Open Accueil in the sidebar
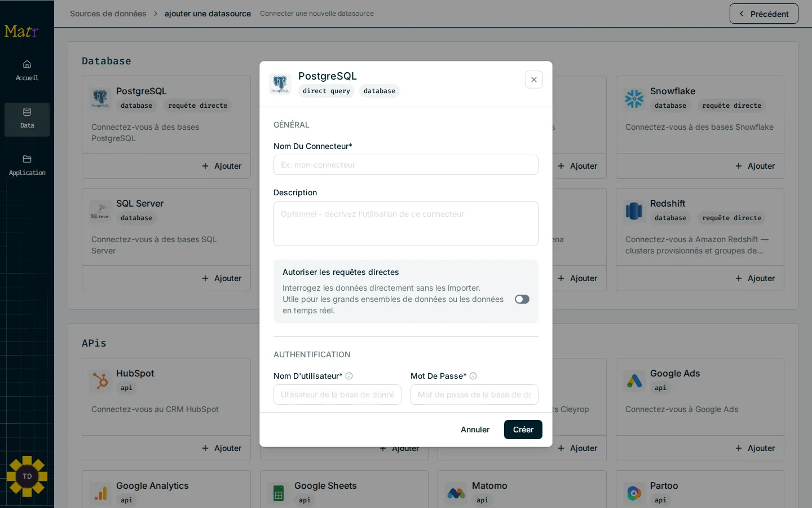This screenshot has width=812, height=508. (x=27, y=71)
